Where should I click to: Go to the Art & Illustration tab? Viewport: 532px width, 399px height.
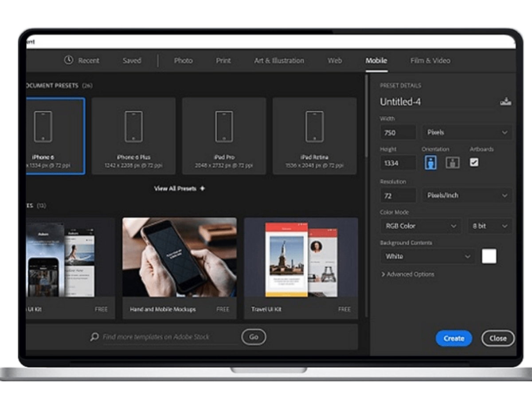(279, 61)
